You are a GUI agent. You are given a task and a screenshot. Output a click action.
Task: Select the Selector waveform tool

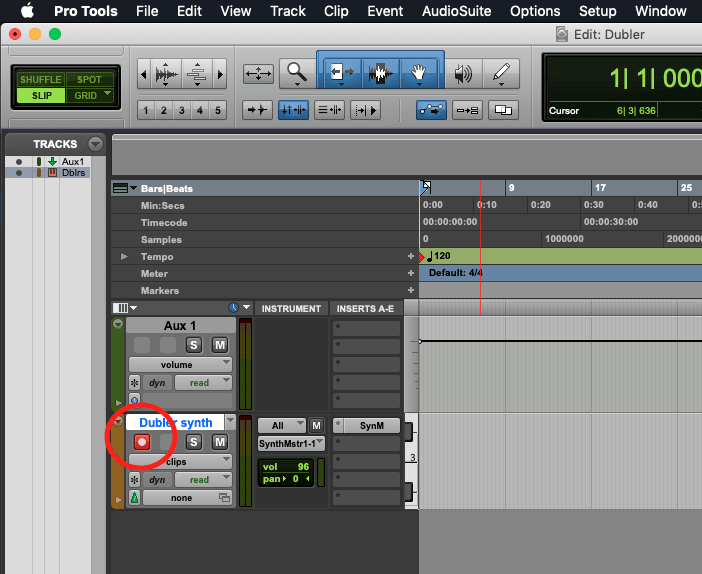[x=380, y=73]
